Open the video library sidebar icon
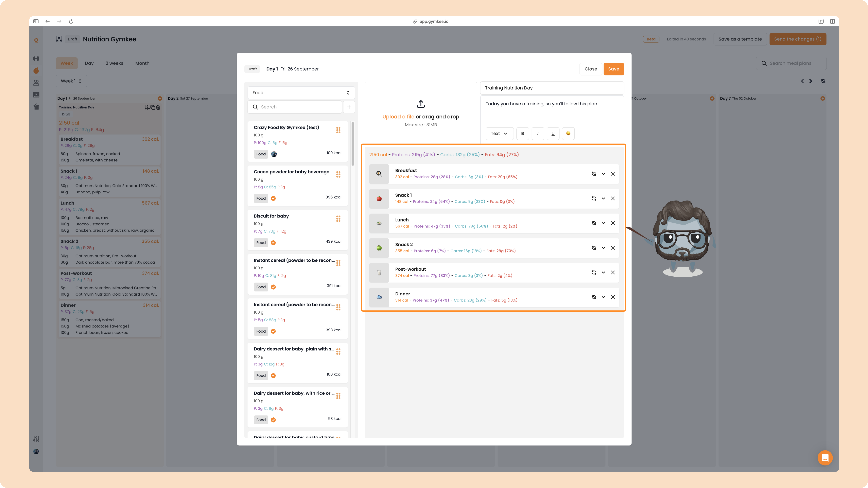This screenshot has width=868, height=488. [36, 95]
